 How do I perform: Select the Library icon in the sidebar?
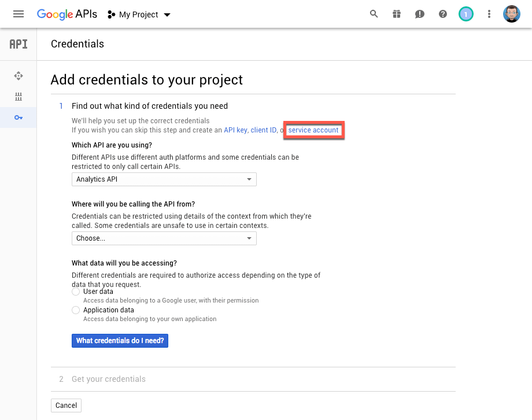point(18,97)
